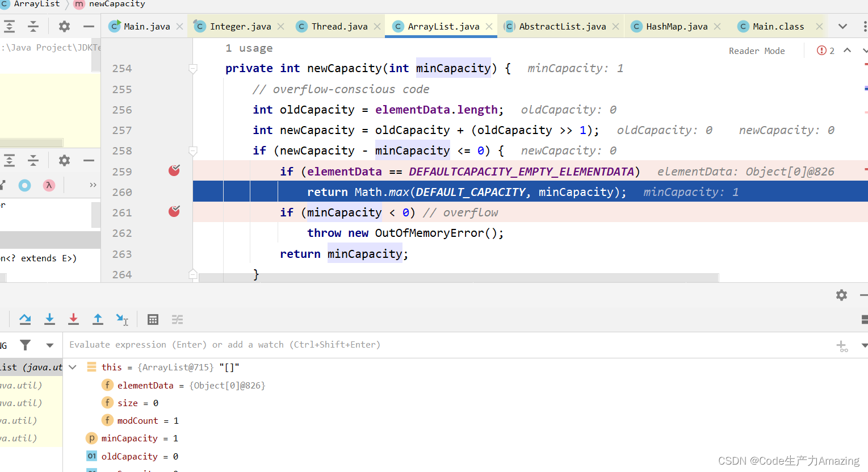Click the blue Step Into arrow
This screenshot has width=868, height=472.
[x=49, y=319]
